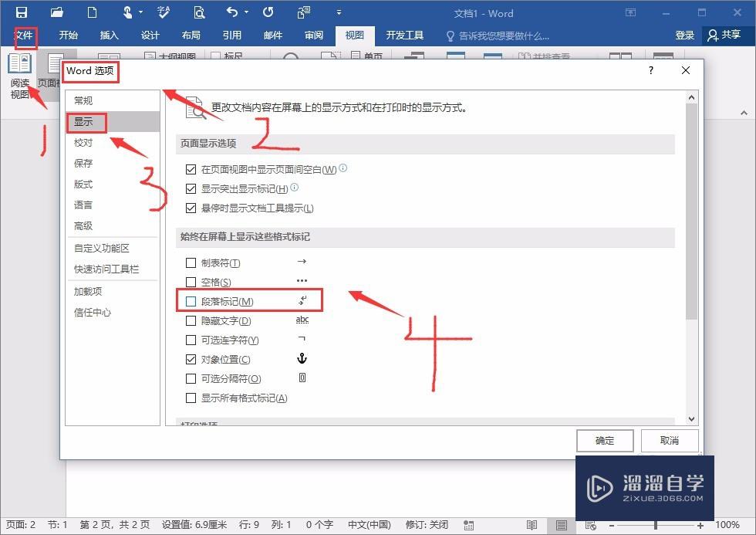This screenshot has width=756, height=535.
Task: Click the New blank document icon
Action: [92, 12]
